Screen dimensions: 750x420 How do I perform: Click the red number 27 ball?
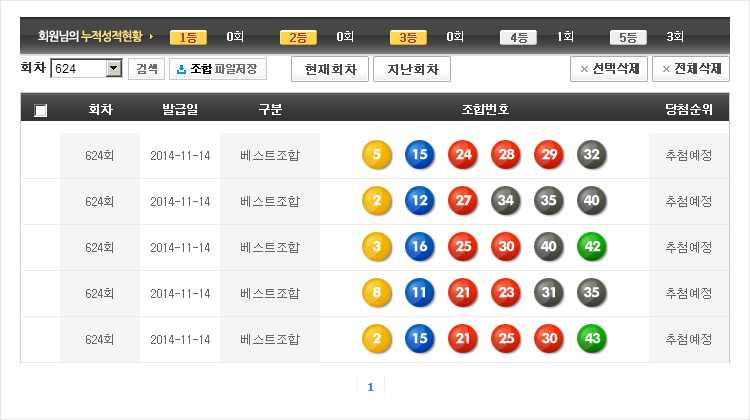[x=463, y=201]
